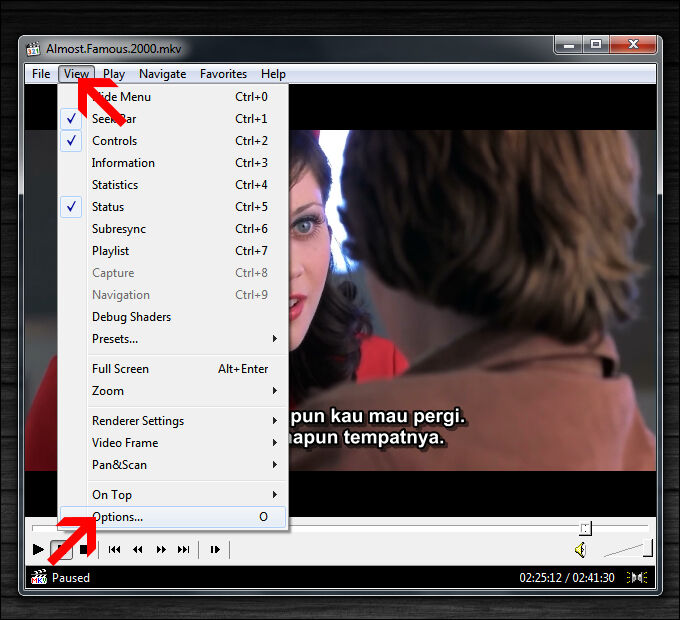Enable the Statistics panel (Ctrl+4)
The width and height of the screenshot is (680, 620).
click(173, 185)
